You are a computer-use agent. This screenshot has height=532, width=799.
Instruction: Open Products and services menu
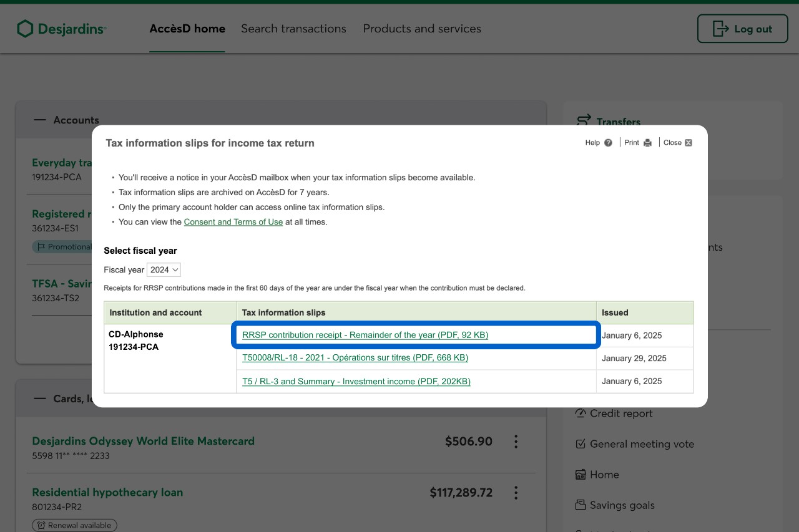click(422, 29)
